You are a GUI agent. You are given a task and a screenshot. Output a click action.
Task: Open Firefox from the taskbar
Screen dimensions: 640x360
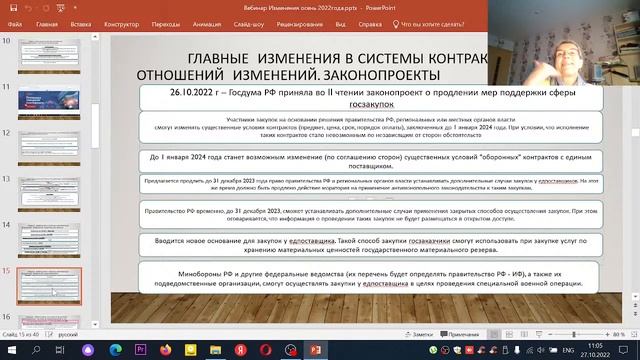(x=166, y=350)
